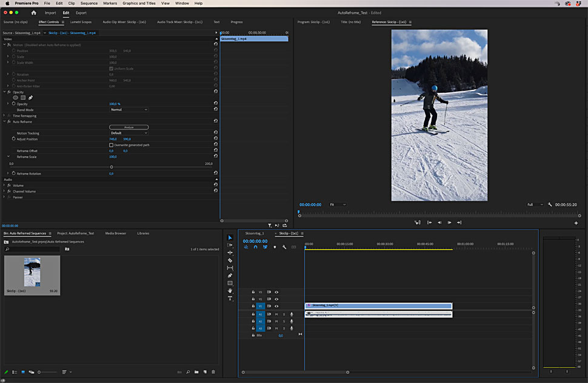Reset the Blend Mode parameter
Viewport: 588px width, 383px height.
pyautogui.click(x=216, y=109)
